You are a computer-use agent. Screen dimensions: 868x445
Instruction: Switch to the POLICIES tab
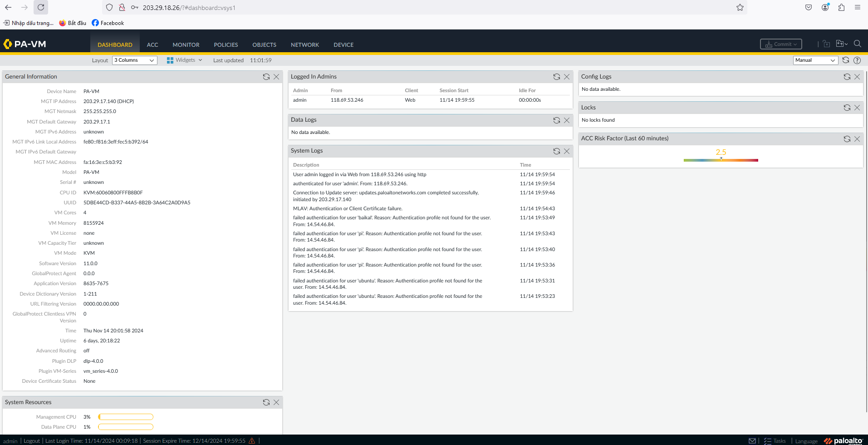[x=226, y=45]
